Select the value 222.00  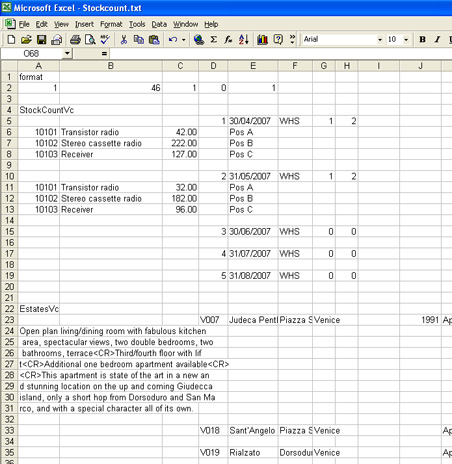180,143
